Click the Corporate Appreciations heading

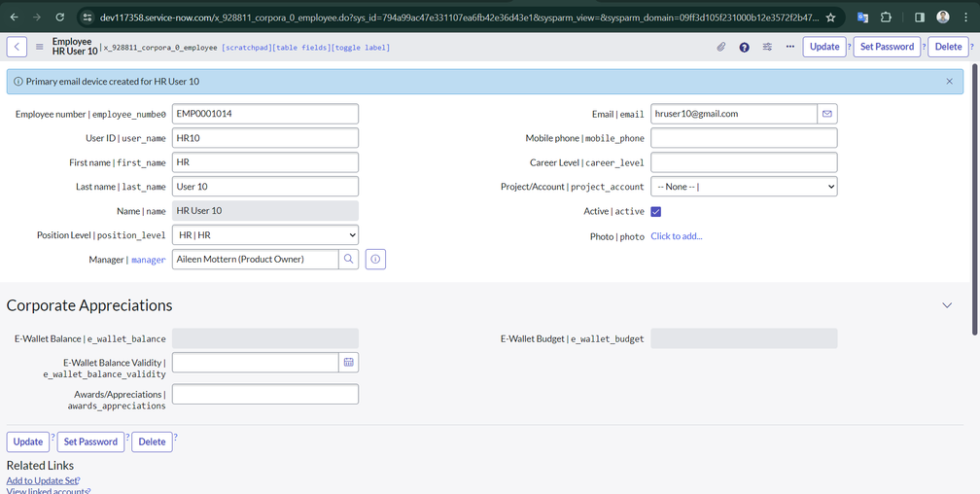(x=89, y=305)
